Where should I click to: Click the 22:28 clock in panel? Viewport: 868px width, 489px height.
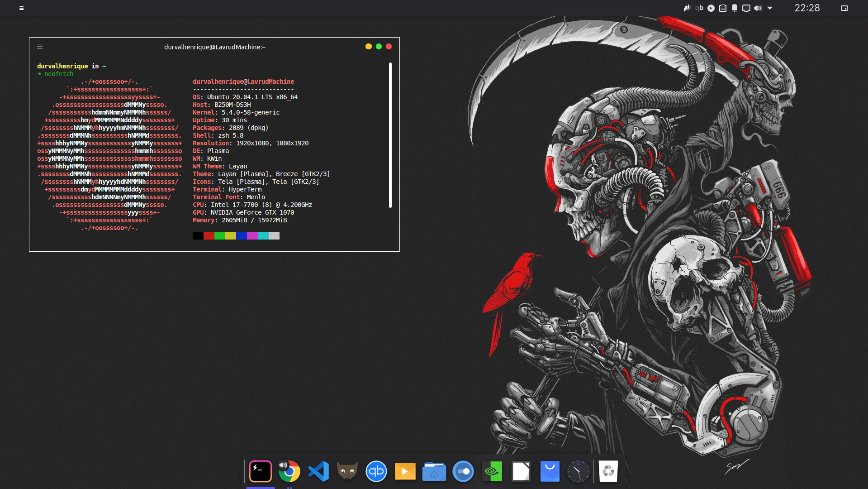[x=807, y=8]
